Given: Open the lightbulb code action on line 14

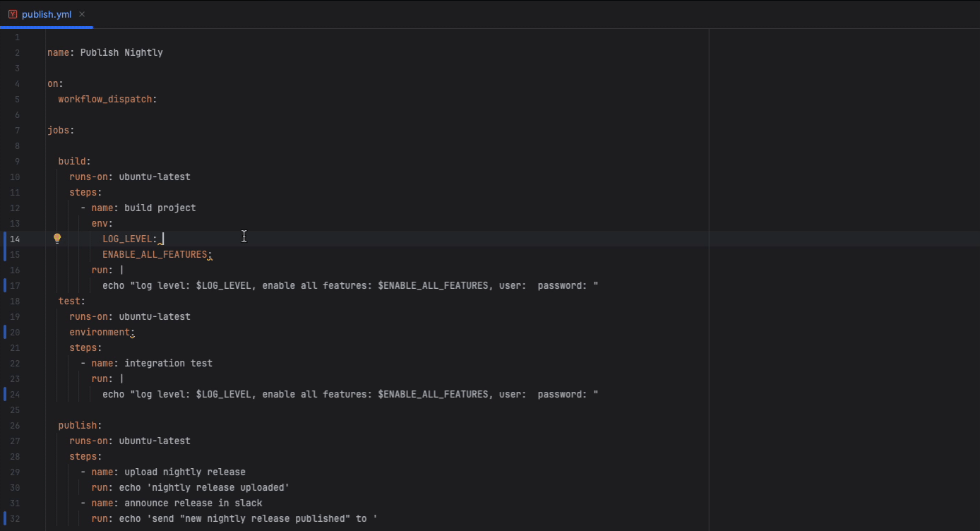Looking at the screenshot, I should 57,238.
